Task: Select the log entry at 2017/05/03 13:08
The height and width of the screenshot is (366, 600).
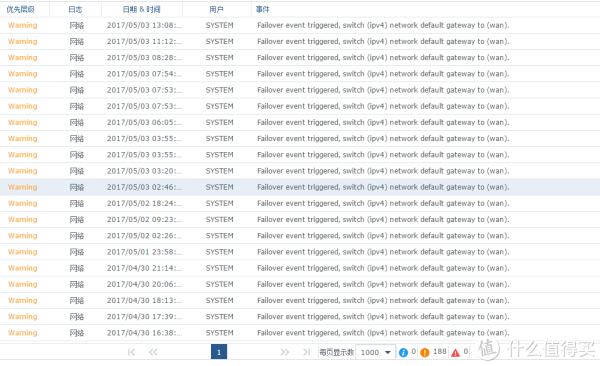Action: click(x=300, y=25)
